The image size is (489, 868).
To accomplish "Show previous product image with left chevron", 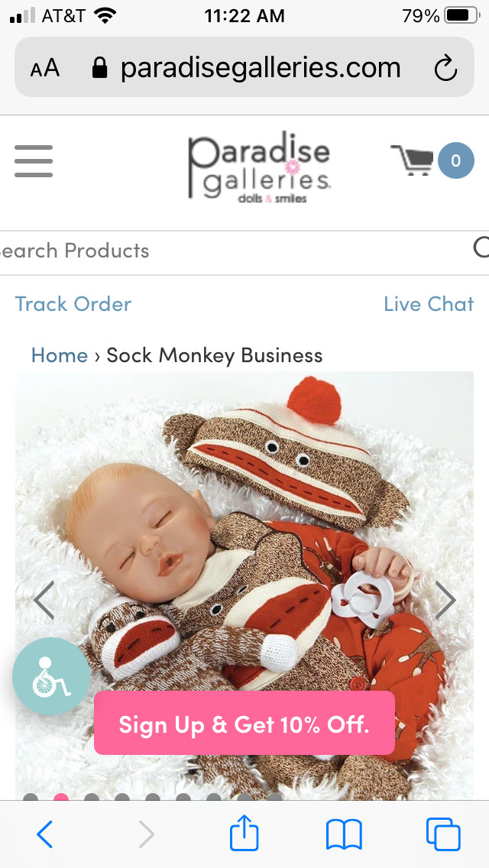I will click(44, 600).
